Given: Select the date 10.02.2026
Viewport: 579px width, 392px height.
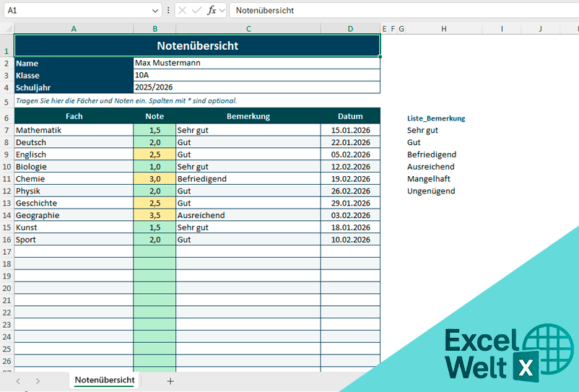Looking at the screenshot, I should (x=350, y=240).
